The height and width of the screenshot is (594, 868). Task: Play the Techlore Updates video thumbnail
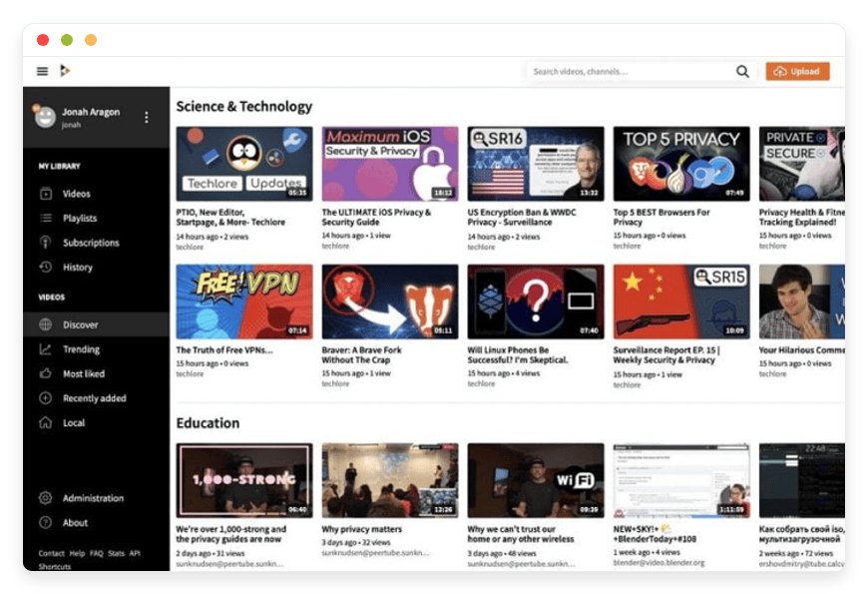pos(244,164)
